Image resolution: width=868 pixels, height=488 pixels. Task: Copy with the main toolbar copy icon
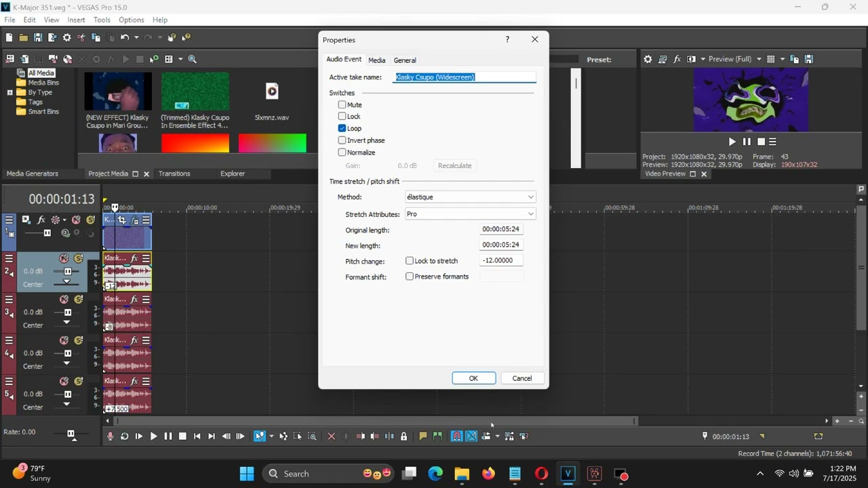pos(96,38)
